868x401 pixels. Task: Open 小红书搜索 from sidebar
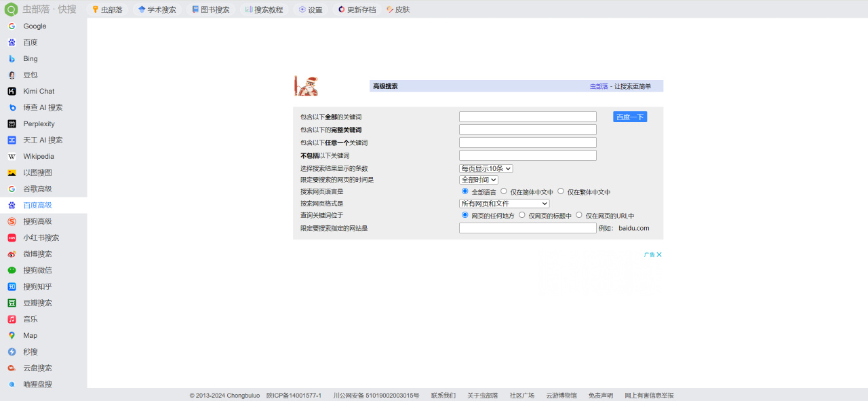point(43,237)
